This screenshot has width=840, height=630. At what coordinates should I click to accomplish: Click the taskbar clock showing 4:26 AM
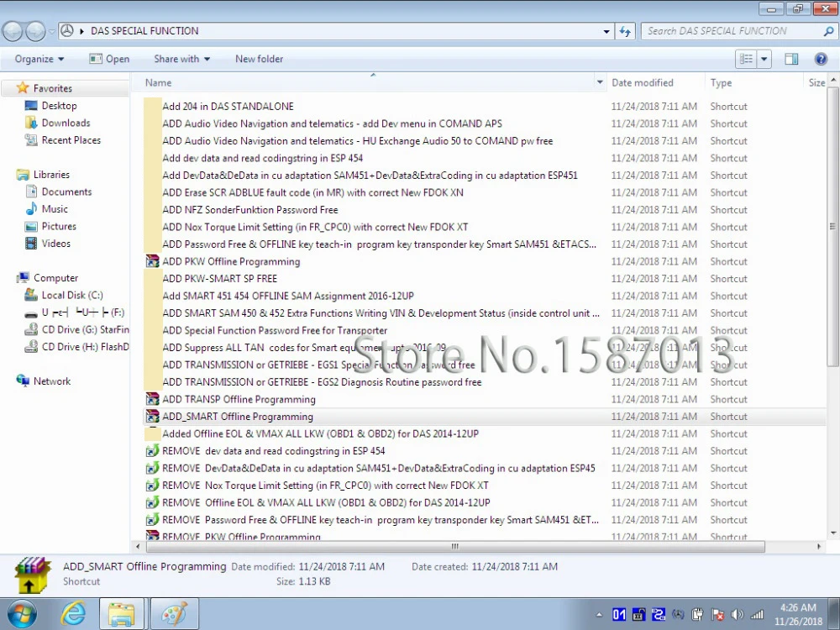[x=798, y=615]
